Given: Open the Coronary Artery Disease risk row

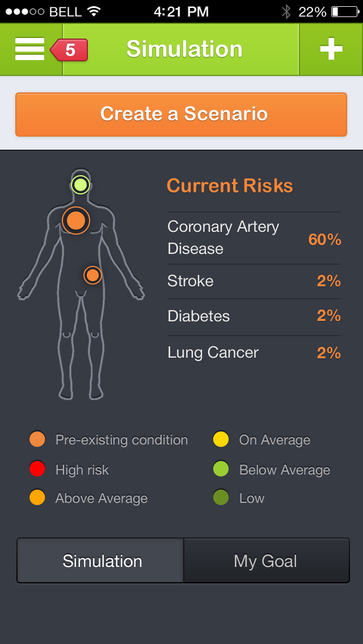Looking at the screenshot, I should (254, 238).
